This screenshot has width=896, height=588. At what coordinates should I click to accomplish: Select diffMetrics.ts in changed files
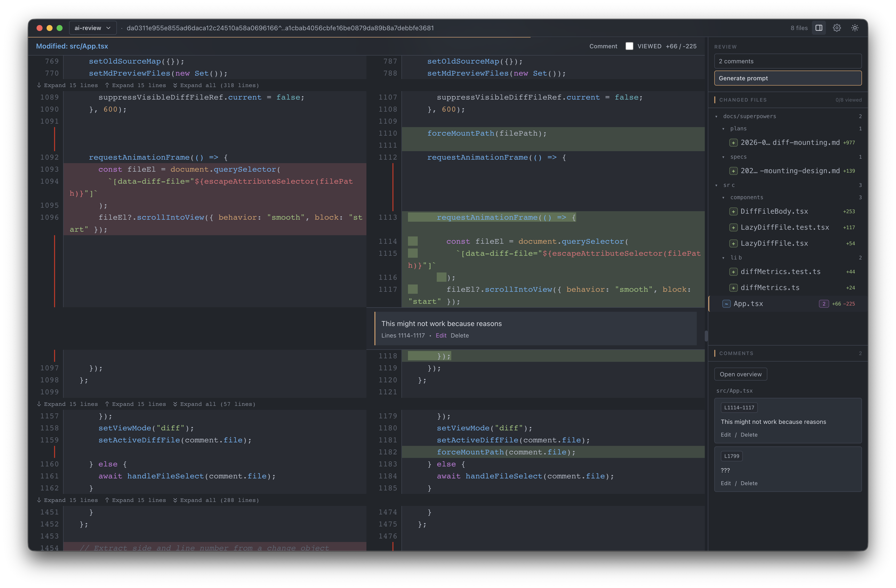coord(788,288)
